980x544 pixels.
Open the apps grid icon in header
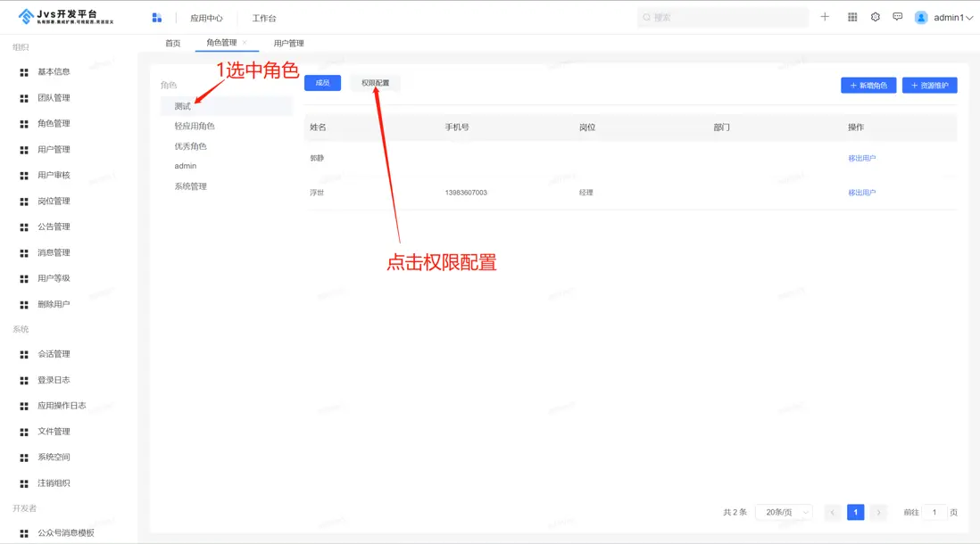[852, 17]
